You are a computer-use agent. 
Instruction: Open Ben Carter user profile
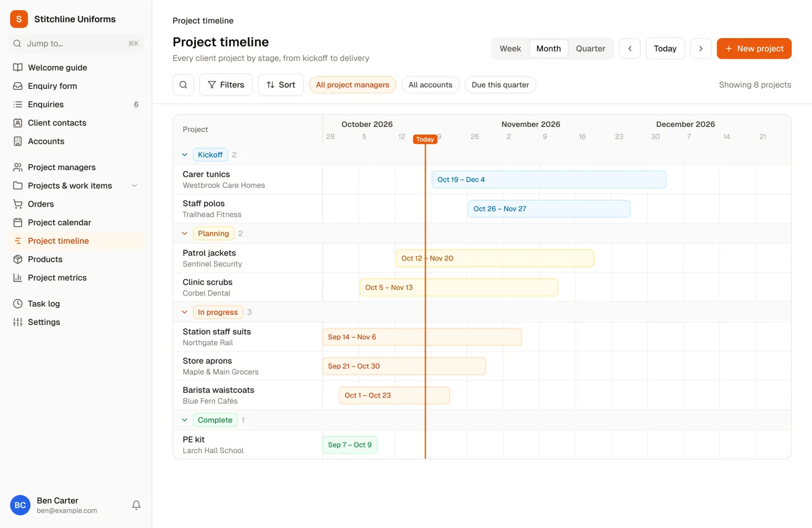click(67, 505)
